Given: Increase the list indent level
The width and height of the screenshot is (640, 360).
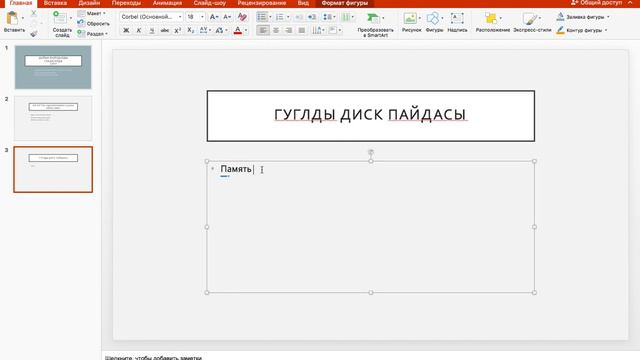Looking at the screenshot, I should (312, 17).
